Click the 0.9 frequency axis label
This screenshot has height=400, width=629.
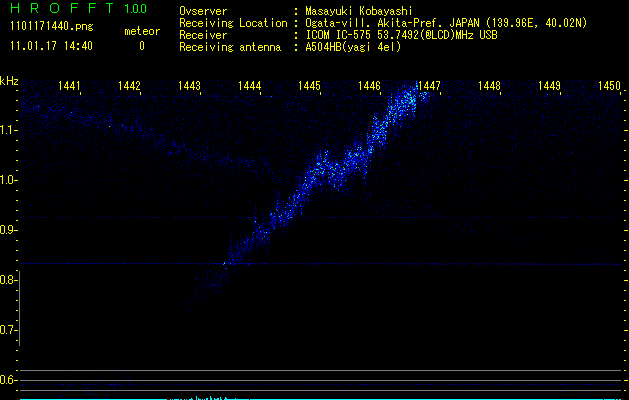(8, 230)
